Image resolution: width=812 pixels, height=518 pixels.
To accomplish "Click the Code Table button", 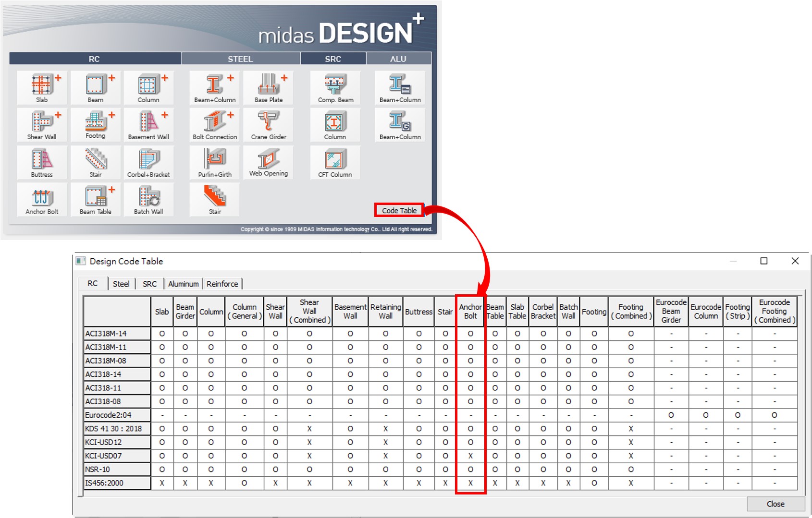I will (x=399, y=210).
